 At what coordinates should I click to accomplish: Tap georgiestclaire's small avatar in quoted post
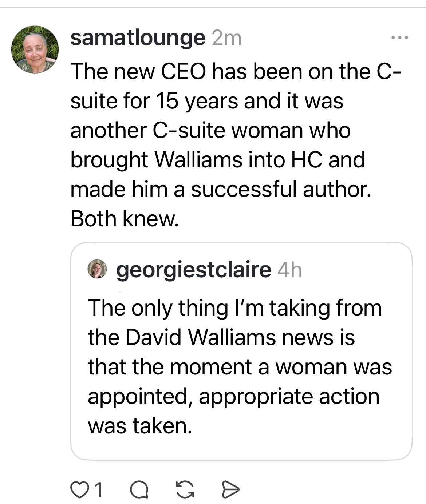[98, 269]
